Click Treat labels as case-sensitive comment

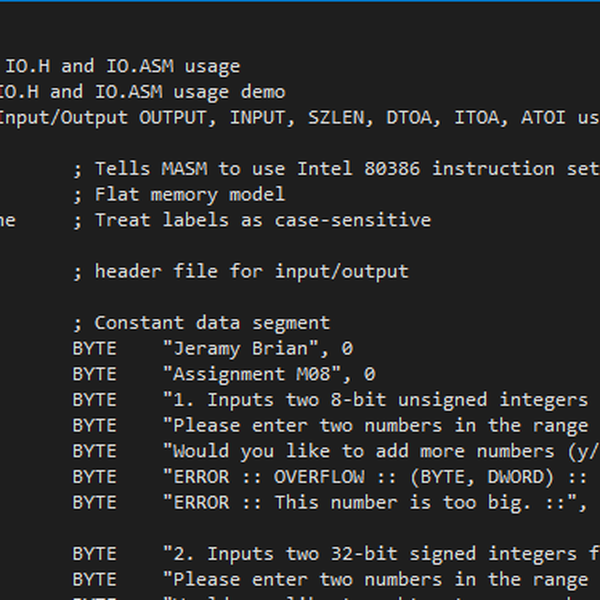[x=262, y=220]
